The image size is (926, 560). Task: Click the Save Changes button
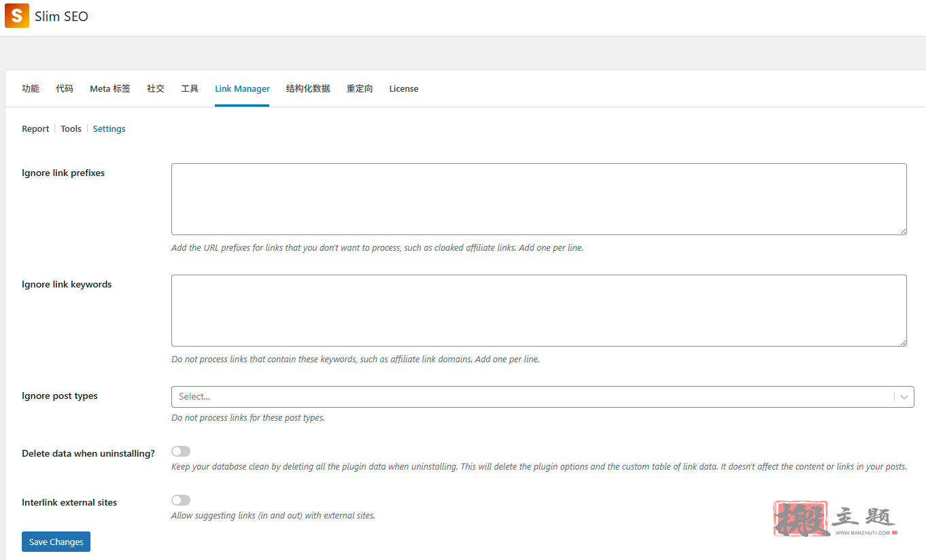(56, 542)
